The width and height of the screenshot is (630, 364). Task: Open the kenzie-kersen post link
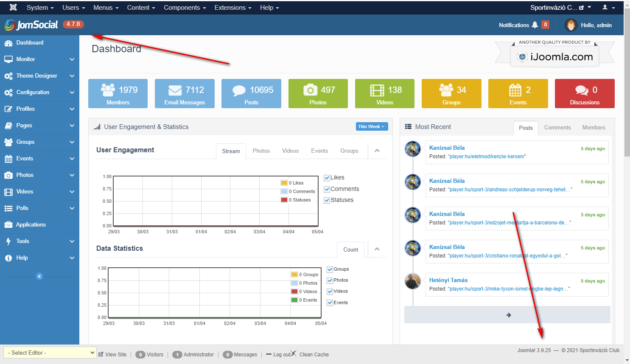coord(487,157)
